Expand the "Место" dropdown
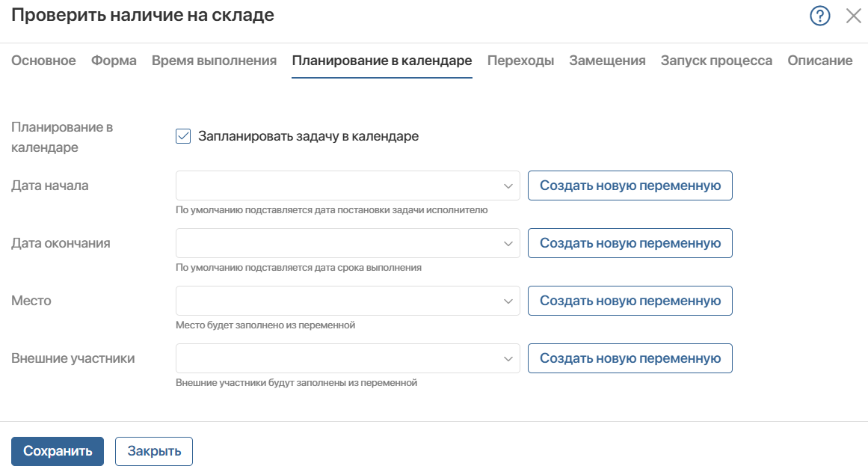Image resolution: width=868 pixels, height=472 pixels. click(x=348, y=301)
